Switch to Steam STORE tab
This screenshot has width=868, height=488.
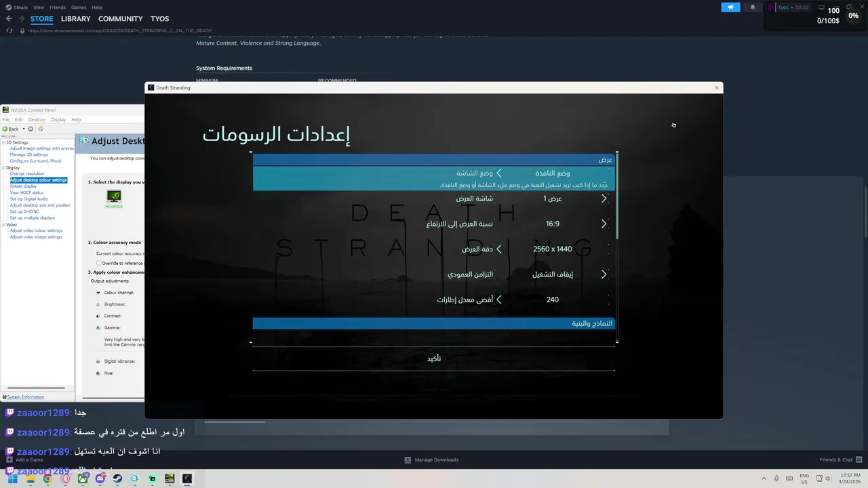pos(41,19)
